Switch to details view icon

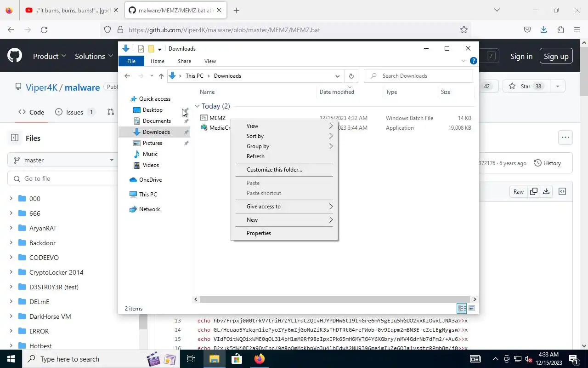(x=462, y=308)
